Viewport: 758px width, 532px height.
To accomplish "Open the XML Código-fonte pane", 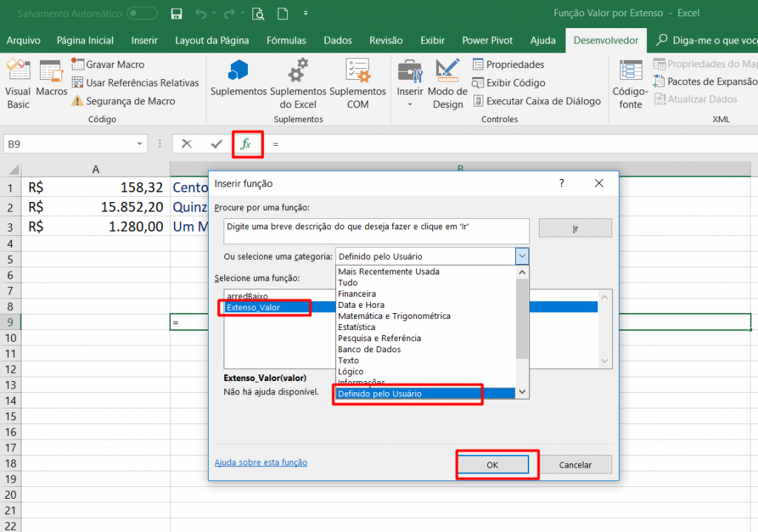I will (x=631, y=84).
